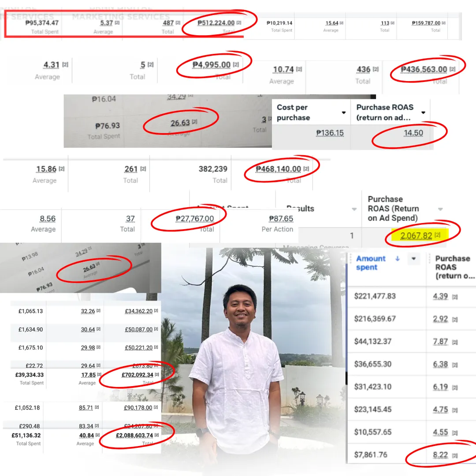Open the Results column dropdown arrow

pos(354,209)
